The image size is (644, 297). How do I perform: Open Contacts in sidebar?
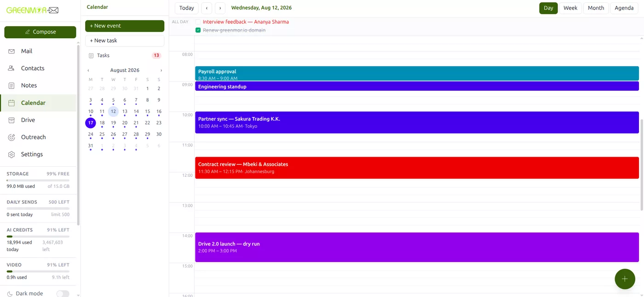pos(38,68)
